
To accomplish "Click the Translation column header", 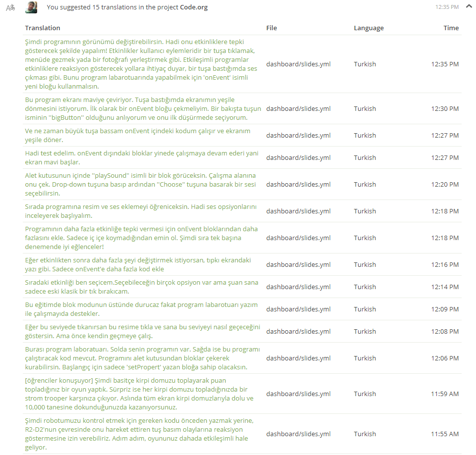I will [x=43, y=28].
